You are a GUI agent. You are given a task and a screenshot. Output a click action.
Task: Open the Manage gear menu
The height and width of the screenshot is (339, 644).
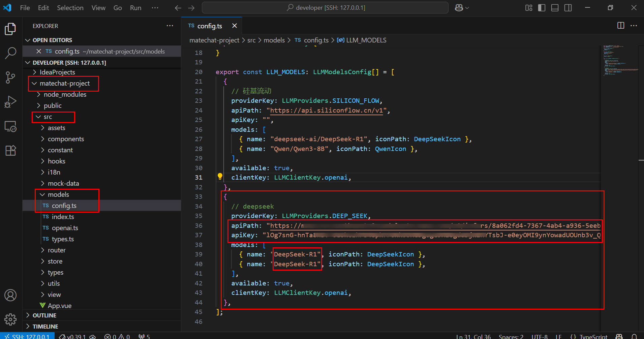[x=10, y=319]
